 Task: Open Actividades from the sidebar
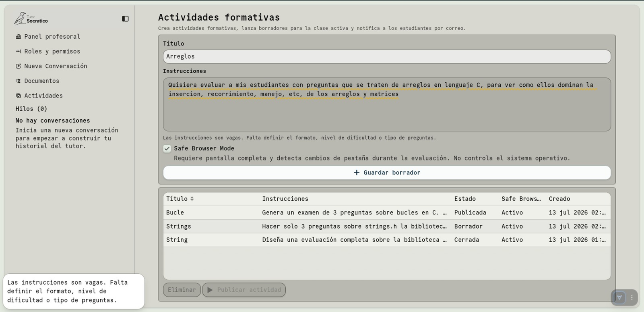(43, 96)
